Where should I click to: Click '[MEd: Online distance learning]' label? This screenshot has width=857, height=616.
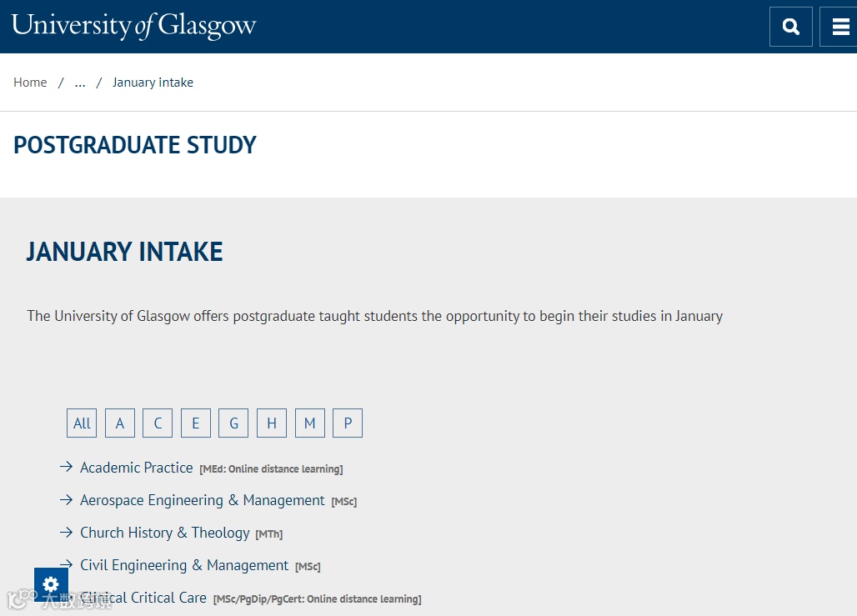click(271, 469)
